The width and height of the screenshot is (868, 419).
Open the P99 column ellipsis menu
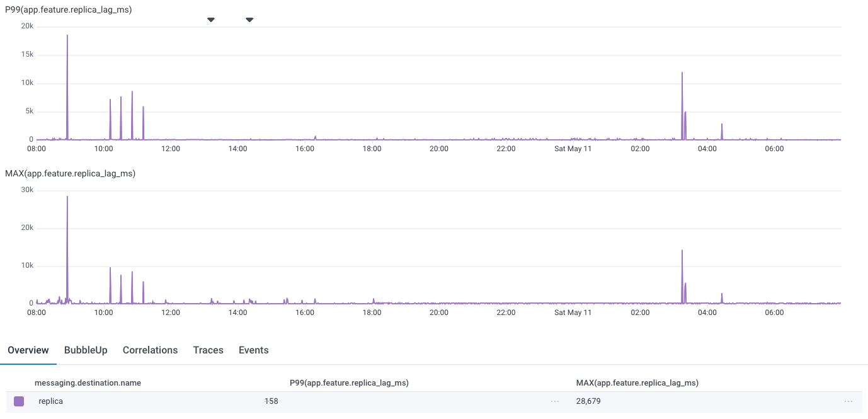[555, 401]
